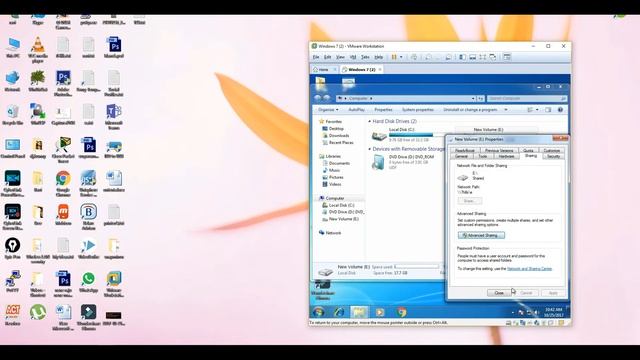Click VMware send Ctrl+Alt+Del toolbar icon
This screenshot has height=360, width=640.
[x=414, y=57]
